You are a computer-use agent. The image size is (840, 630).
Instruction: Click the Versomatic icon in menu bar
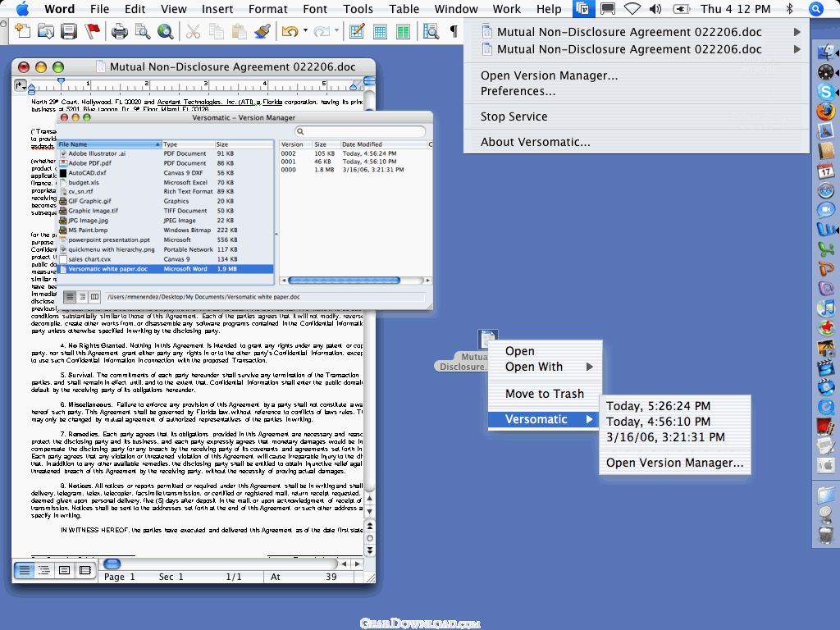[x=582, y=8]
